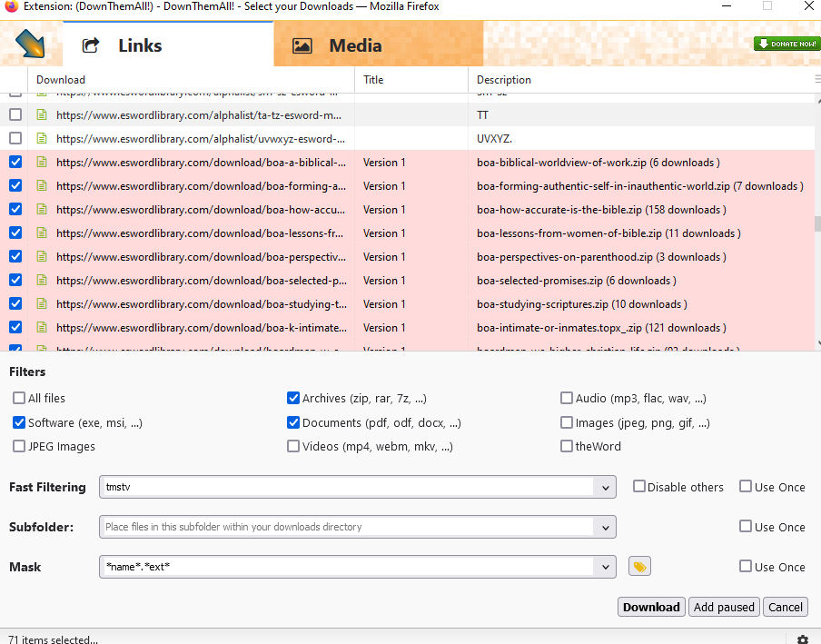Click the Firefox logo in title bar
This screenshot has width=821, height=644.
pos(11,6)
